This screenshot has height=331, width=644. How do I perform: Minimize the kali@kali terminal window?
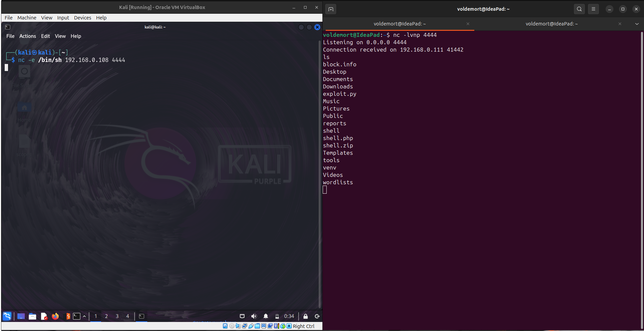point(301,27)
